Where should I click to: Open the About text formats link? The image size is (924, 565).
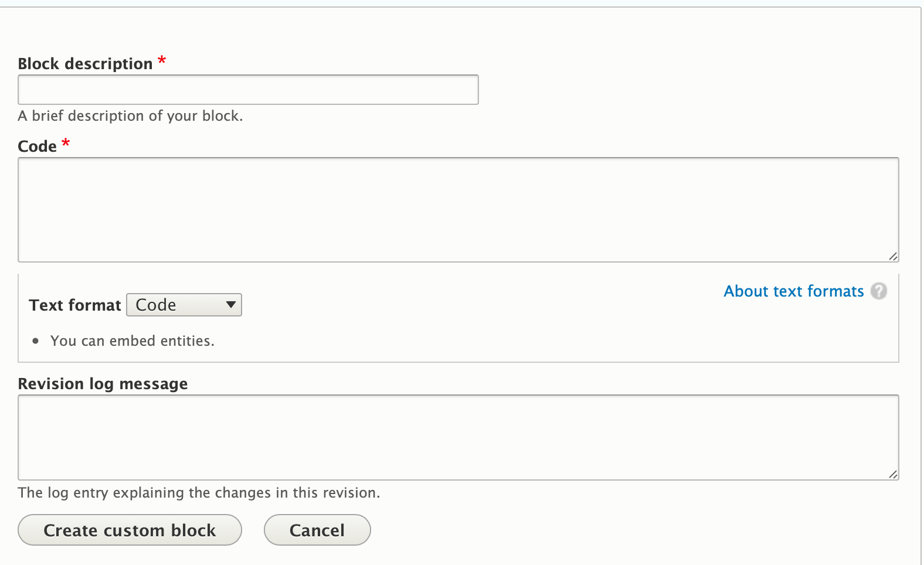[794, 291]
